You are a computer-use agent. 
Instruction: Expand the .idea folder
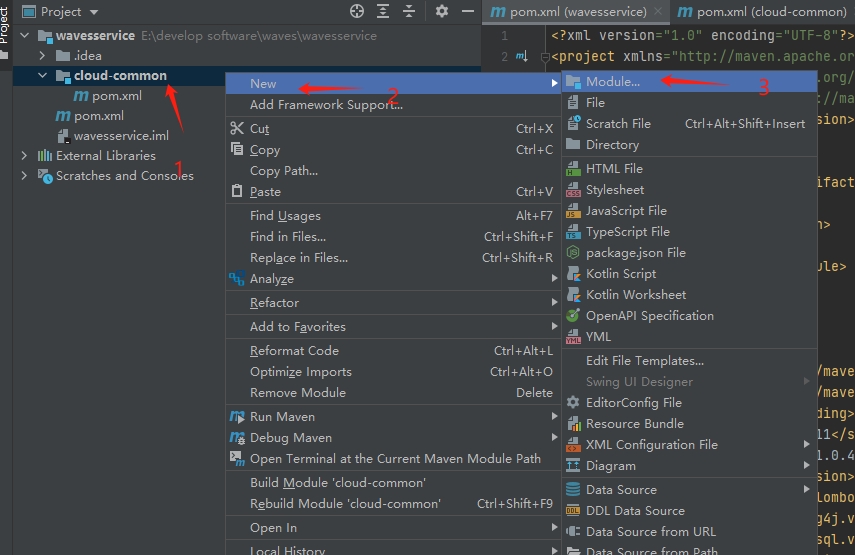click(43, 56)
